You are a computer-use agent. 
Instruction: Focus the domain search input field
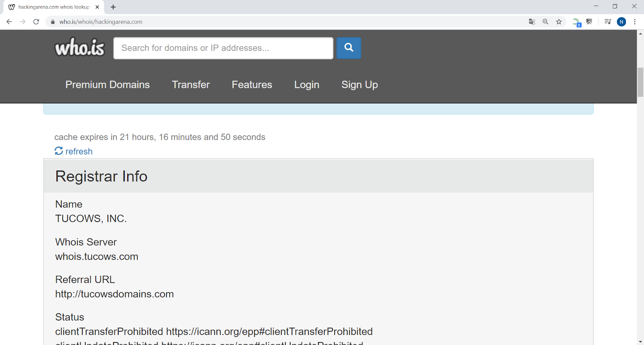click(223, 48)
